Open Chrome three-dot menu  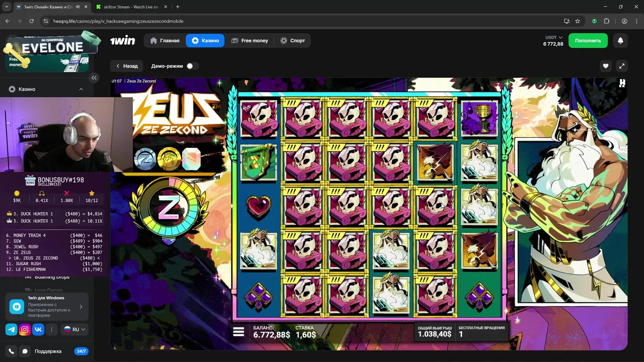[635, 21]
